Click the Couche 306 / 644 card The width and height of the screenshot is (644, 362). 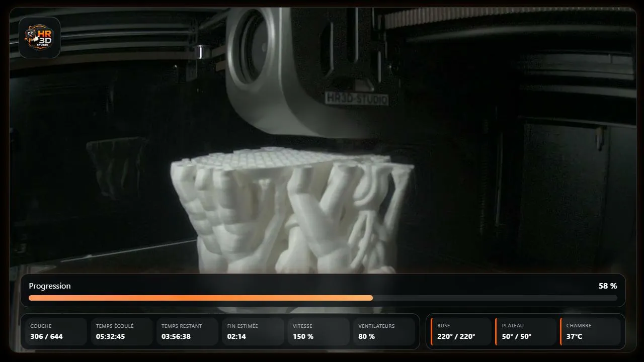pos(56,331)
